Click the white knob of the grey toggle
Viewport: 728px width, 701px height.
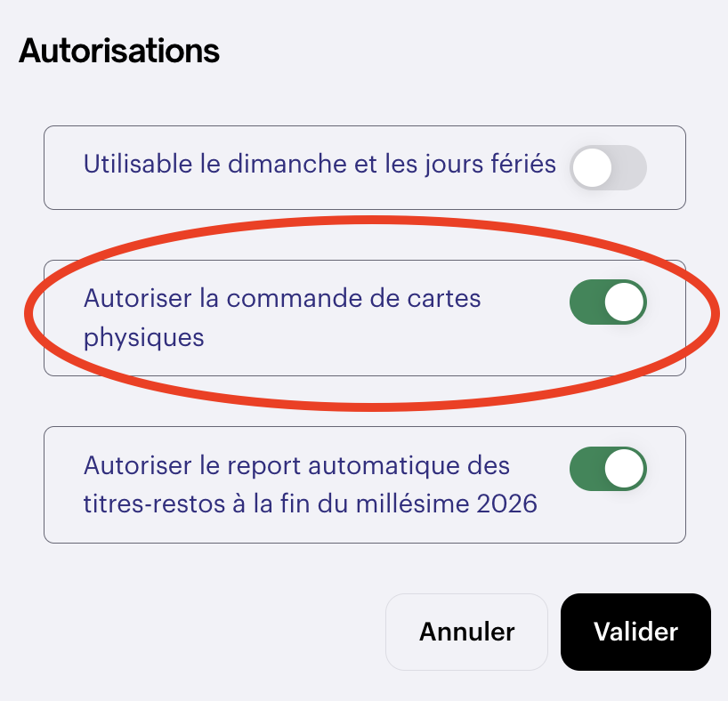[x=592, y=167]
